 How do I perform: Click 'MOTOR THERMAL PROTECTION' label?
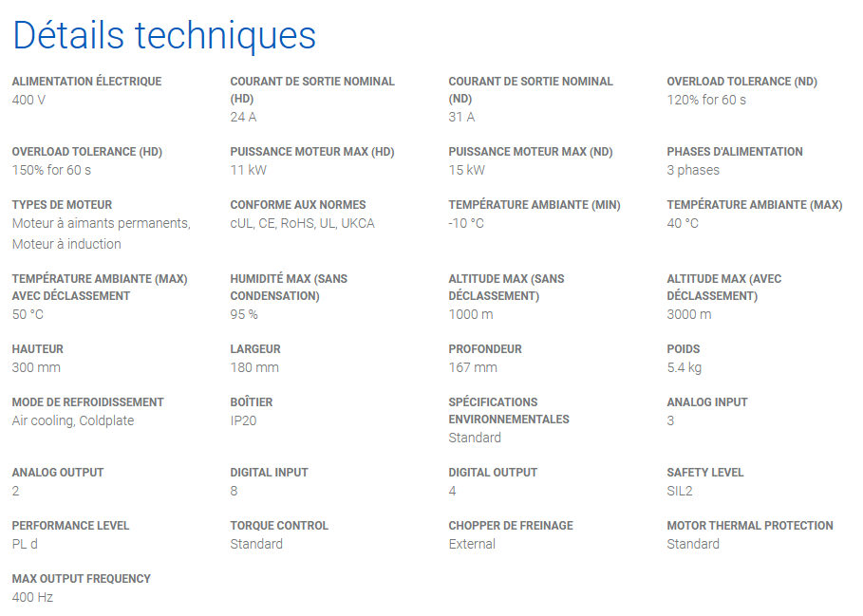click(750, 527)
